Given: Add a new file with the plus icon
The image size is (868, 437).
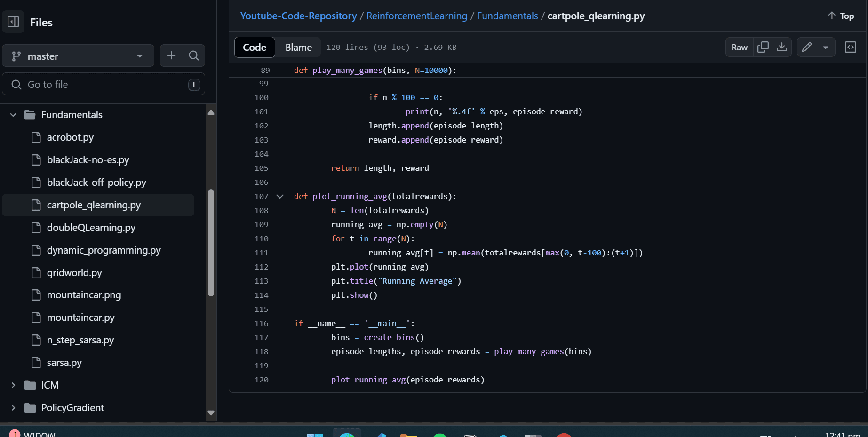Looking at the screenshot, I should point(171,56).
